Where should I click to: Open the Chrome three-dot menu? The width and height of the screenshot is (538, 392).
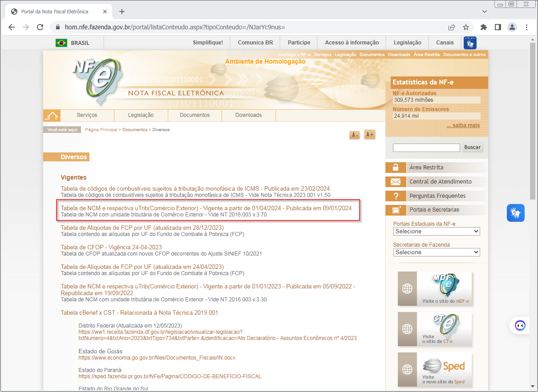point(526,27)
